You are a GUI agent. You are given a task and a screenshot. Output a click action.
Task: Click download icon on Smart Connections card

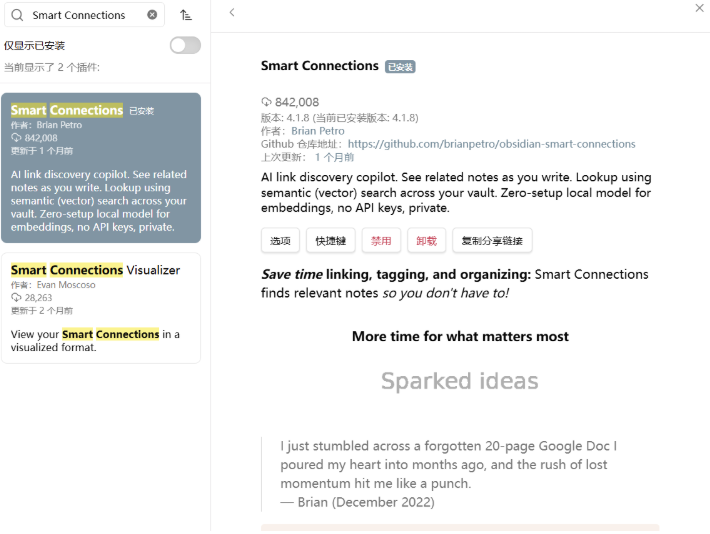coord(16,138)
